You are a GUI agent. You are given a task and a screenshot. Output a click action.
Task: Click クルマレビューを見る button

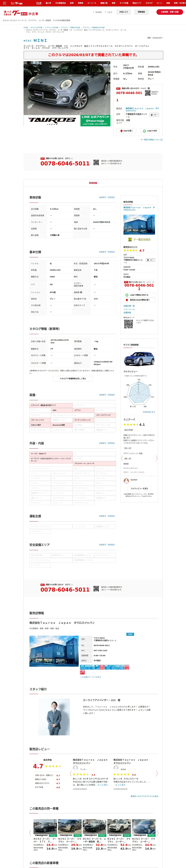point(139,488)
